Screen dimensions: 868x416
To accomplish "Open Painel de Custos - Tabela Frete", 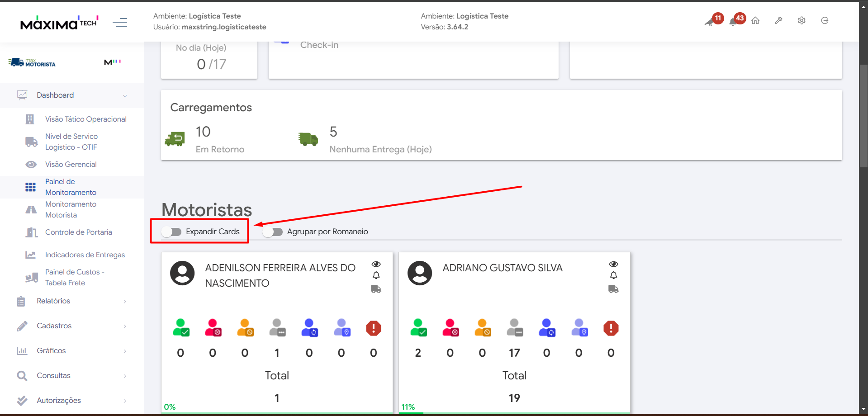I will [75, 277].
